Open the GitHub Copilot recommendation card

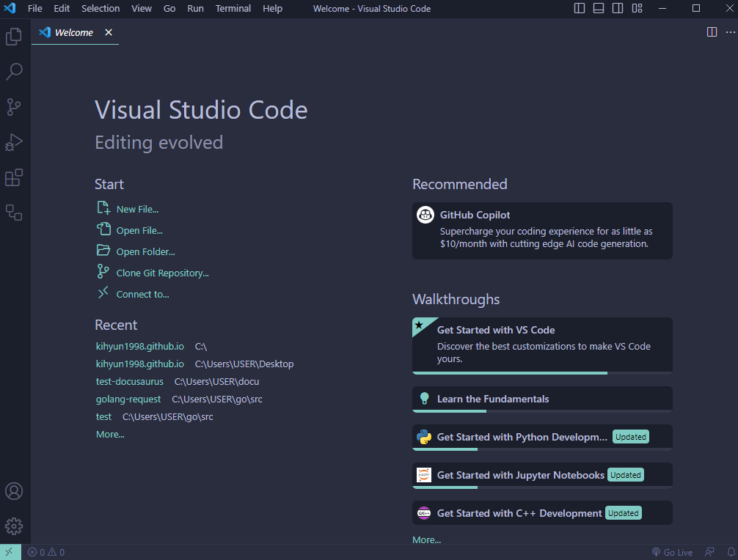click(x=542, y=231)
